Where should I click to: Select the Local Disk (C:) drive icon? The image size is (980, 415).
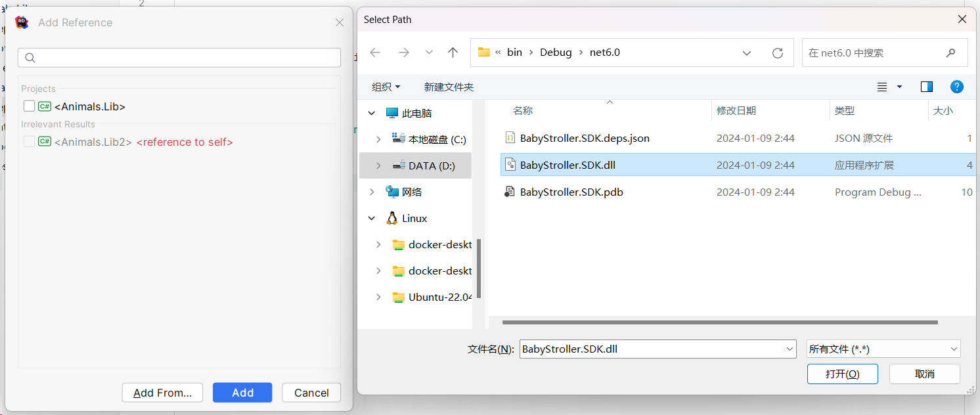tap(398, 139)
